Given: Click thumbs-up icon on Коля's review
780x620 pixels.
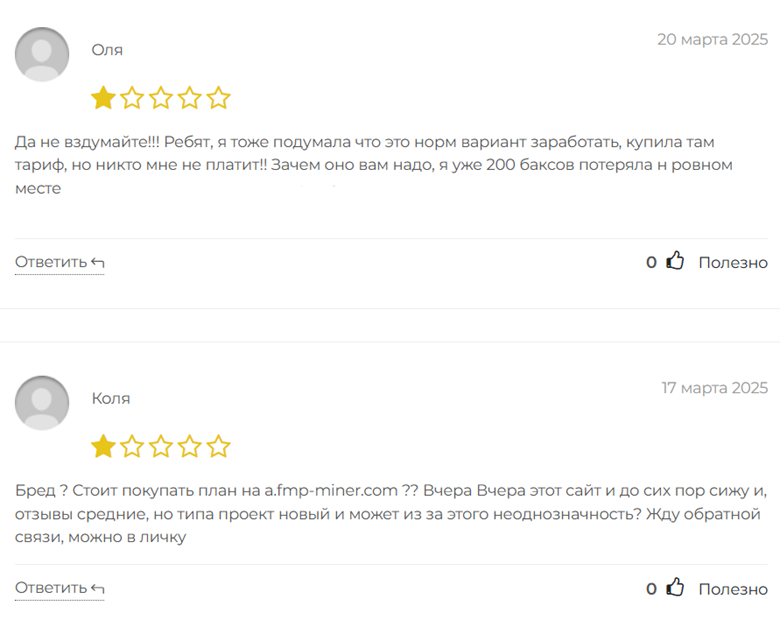Looking at the screenshot, I should tap(676, 588).
